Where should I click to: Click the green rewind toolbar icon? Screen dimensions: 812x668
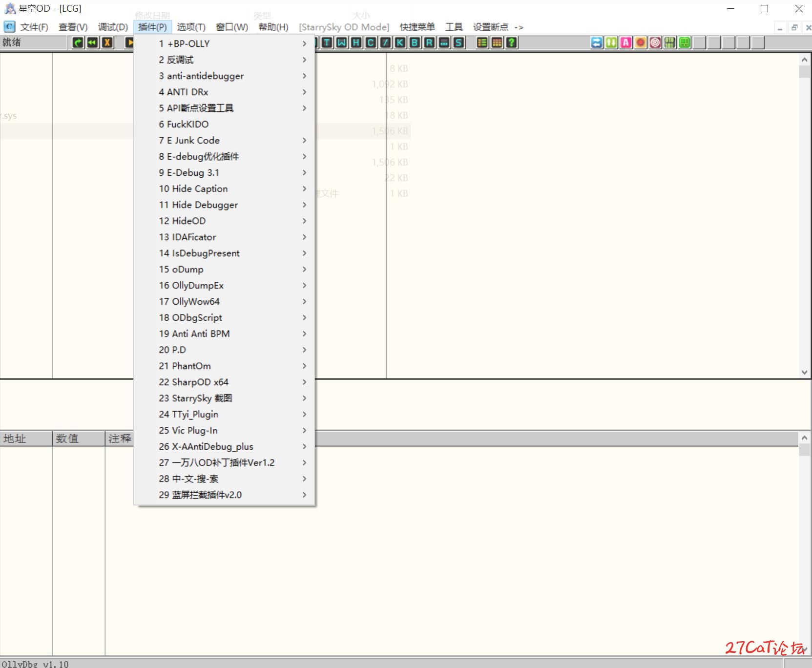(93, 42)
